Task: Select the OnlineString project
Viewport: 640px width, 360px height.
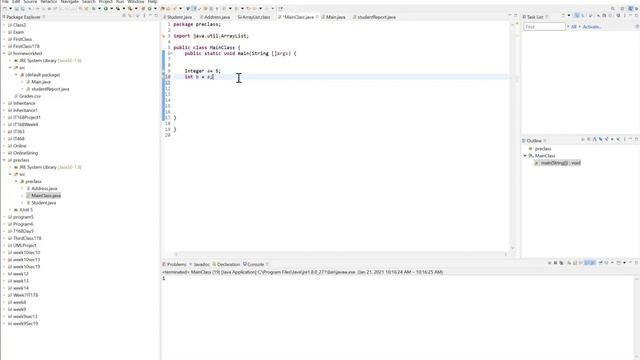Action: point(23,153)
